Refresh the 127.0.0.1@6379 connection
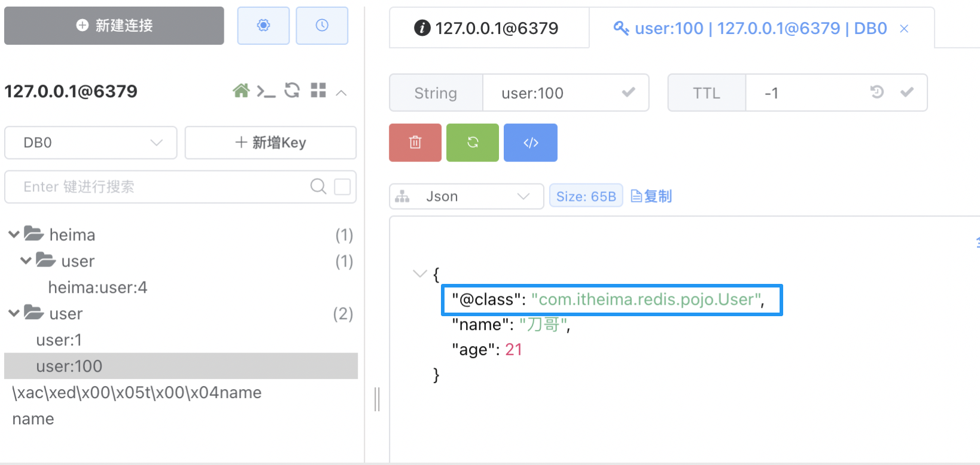980x465 pixels. click(292, 91)
